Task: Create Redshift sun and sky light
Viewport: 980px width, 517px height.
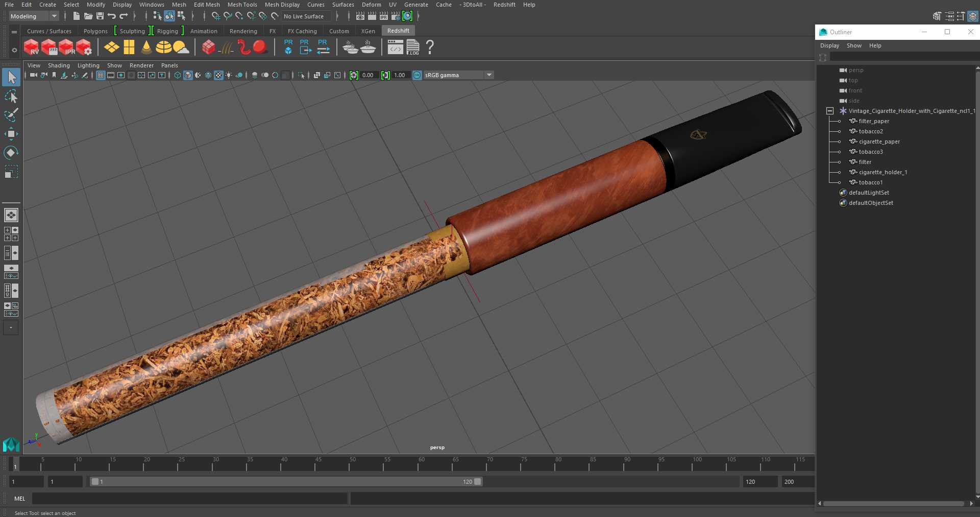Action: [181, 48]
